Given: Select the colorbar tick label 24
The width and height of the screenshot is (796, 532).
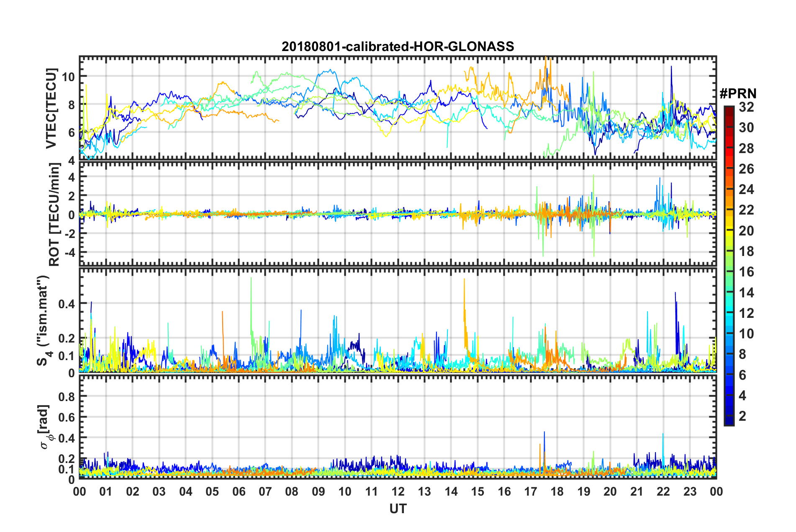Looking at the screenshot, I should pos(746,189).
